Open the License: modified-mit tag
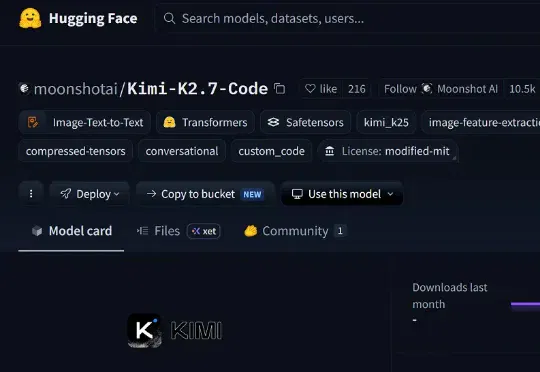Viewport: 540px width, 372px height. coord(387,151)
